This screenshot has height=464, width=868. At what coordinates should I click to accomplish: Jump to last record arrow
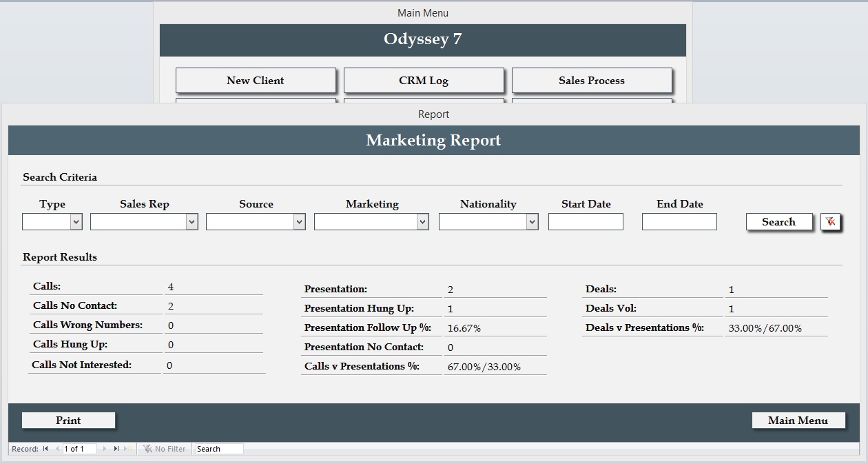[116, 449]
